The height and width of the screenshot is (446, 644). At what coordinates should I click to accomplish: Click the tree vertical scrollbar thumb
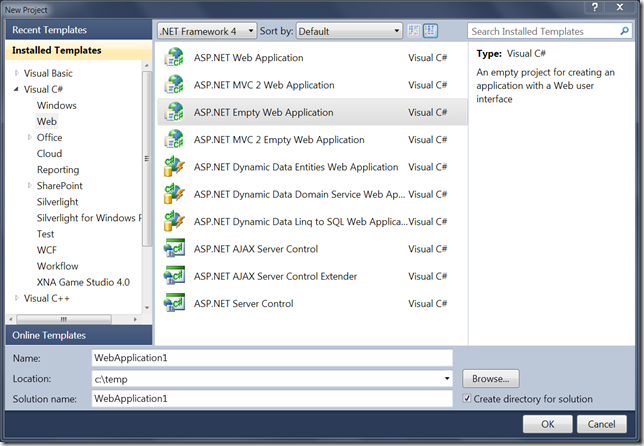[x=147, y=159]
